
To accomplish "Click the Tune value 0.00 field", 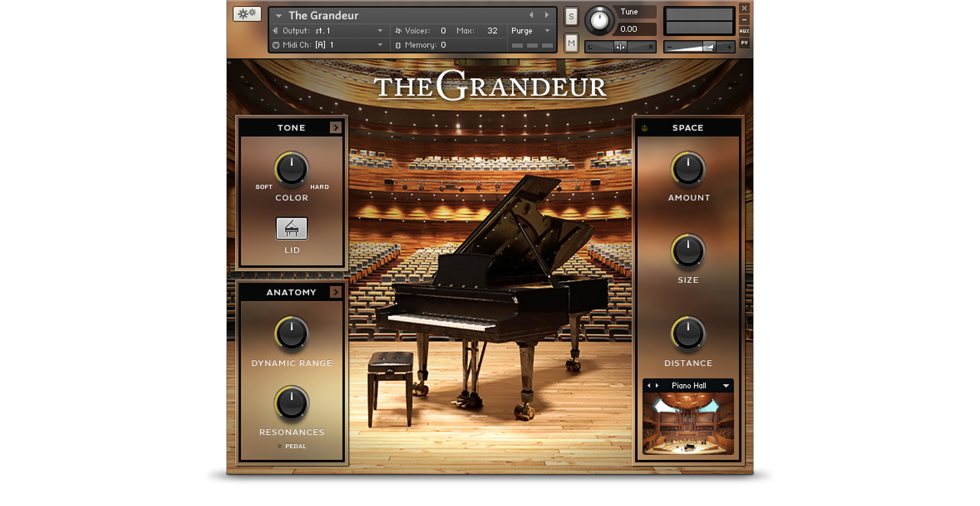I will point(636,29).
